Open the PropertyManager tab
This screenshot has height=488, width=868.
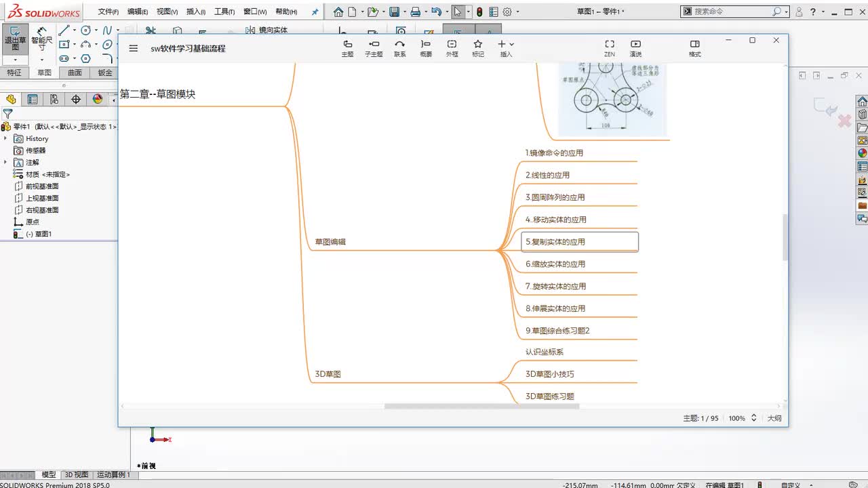[33, 99]
